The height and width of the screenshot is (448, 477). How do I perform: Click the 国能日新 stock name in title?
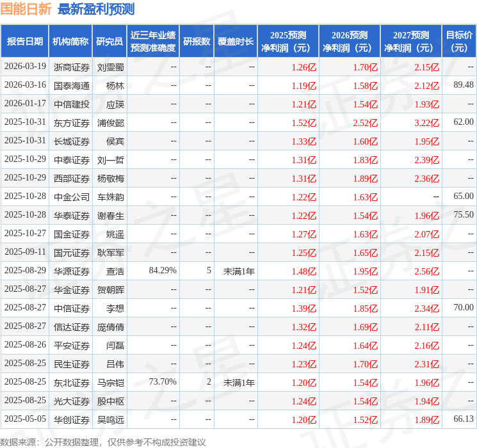click(27, 9)
